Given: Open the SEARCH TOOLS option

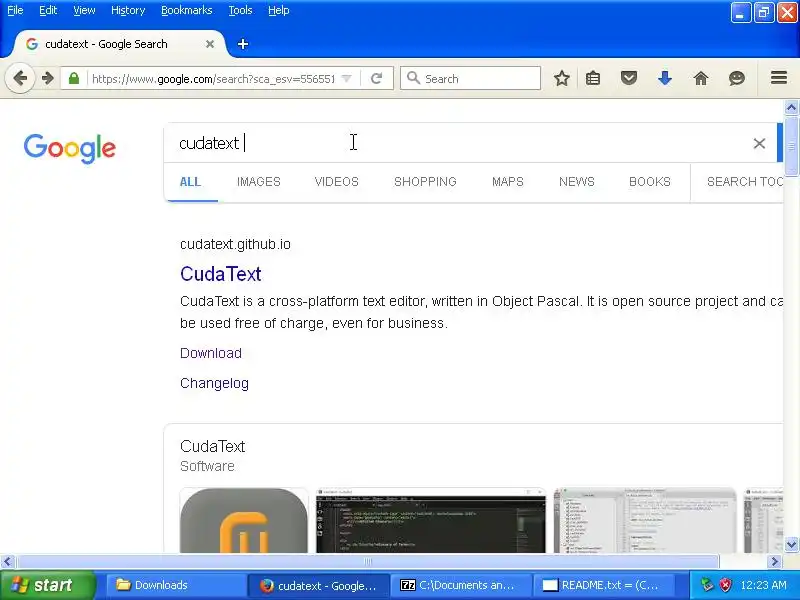Looking at the screenshot, I should (x=744, y=182).
